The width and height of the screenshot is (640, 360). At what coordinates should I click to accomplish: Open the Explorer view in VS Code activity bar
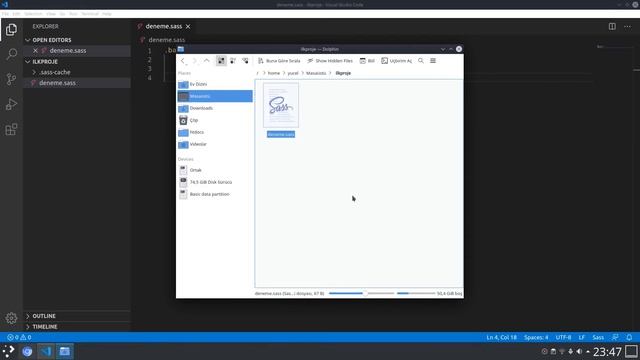(x=11, y=29)
